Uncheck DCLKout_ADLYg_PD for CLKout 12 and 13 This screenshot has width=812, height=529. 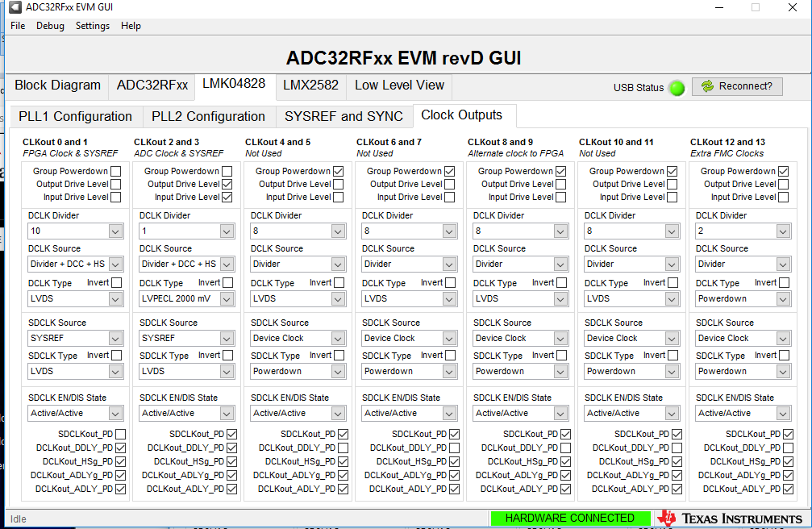pos(788,475)
